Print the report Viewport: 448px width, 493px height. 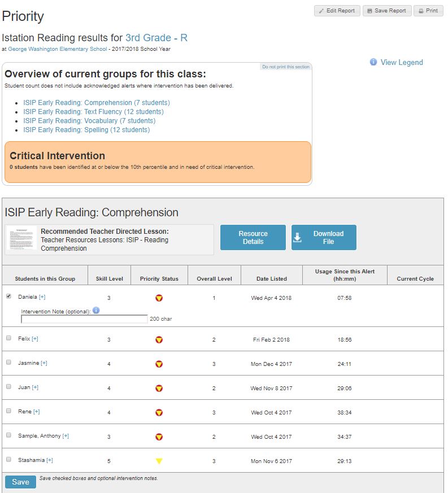coord(428,11)
